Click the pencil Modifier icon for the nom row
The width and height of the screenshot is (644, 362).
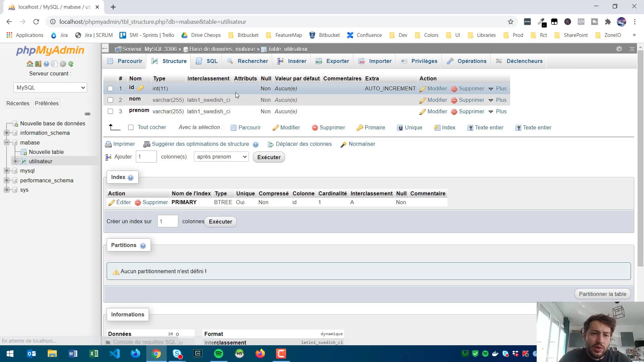coord(422,100)
